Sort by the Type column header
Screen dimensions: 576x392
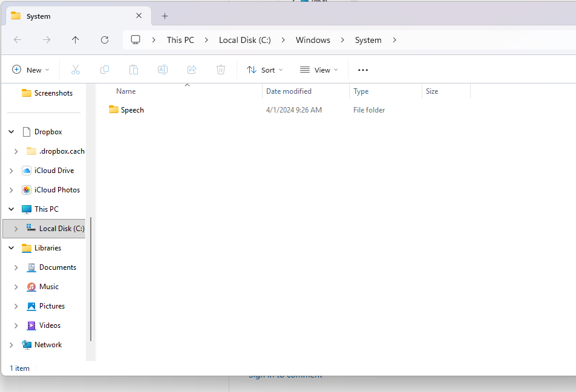coord(361,91)
